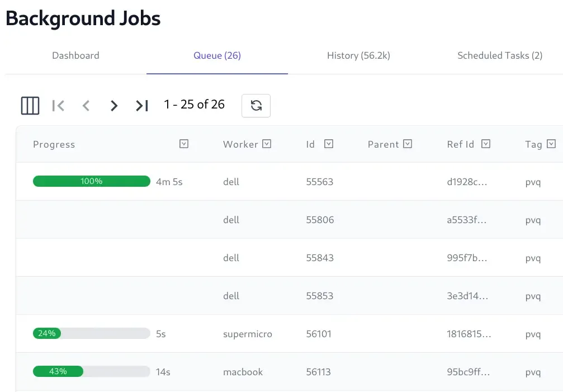The width and height of the screenshot is (563, 392).
Task: Go to next page arrow
Action: [x=114, y=106]
